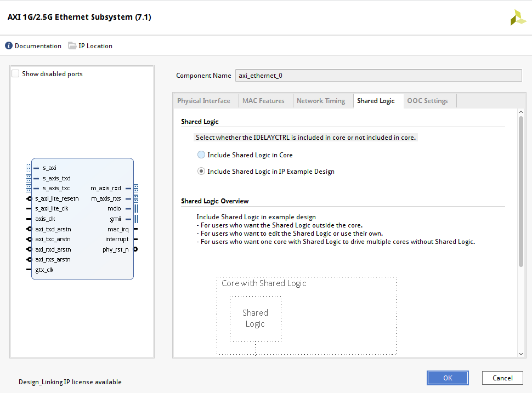Click the phy_rst_n output port pin
Image resolution: width=532 pixels, height=393 pixels.
pyautogui.click(x=135, y=249)
